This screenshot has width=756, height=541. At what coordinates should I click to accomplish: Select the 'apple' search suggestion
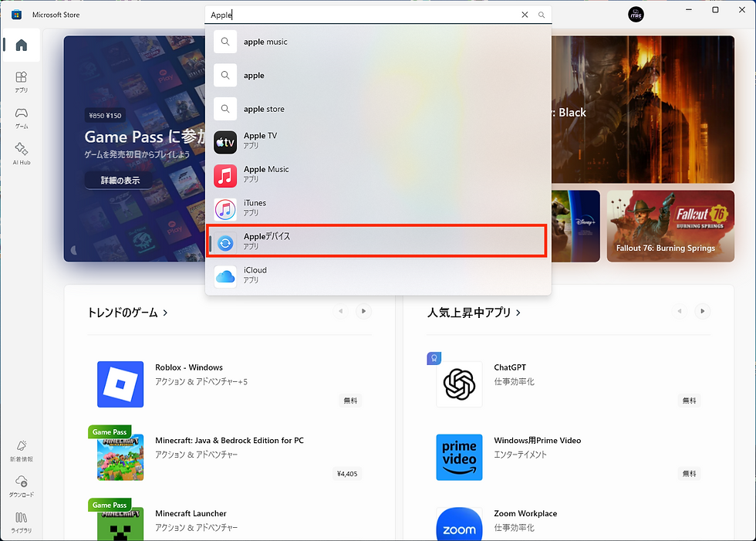tap(378, 75)
